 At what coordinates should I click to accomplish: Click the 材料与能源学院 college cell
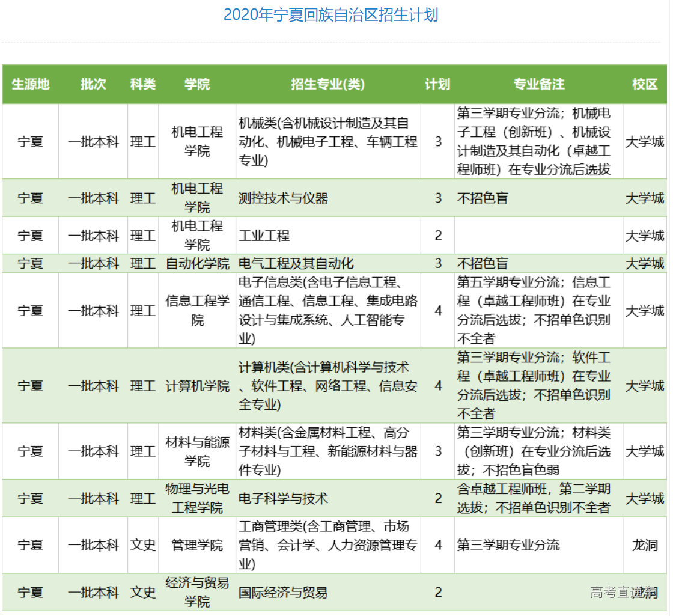coord(197,451)
